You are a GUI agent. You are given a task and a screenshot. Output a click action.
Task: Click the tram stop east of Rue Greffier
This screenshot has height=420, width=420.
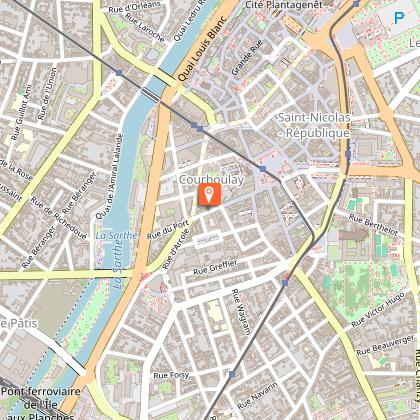[x=285, y=283]
